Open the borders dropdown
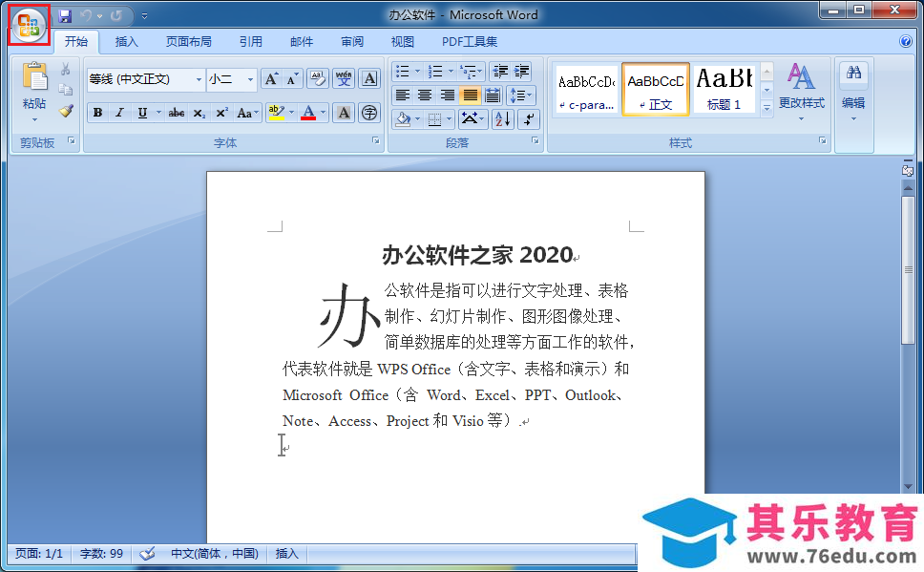 click(x=449, y=119)
